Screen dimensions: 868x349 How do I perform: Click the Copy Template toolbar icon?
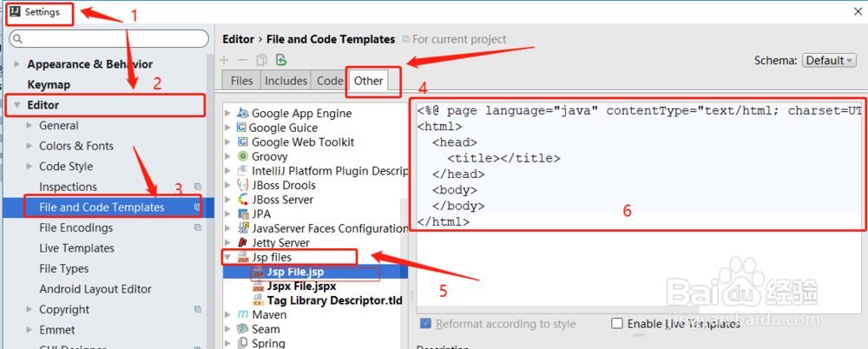(x=262, y=60)
